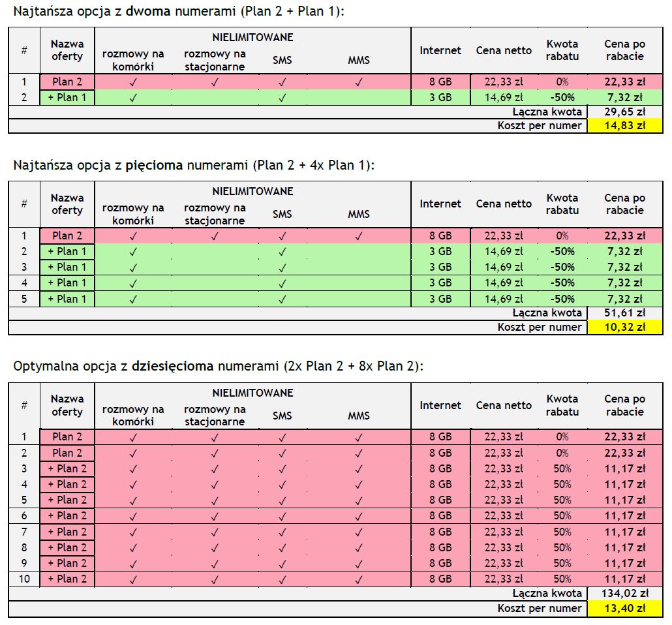The image size is (672, 625).
Task: Click heading "Najtańsza opcja z dwoma numerami"
Action: point(179,10)
